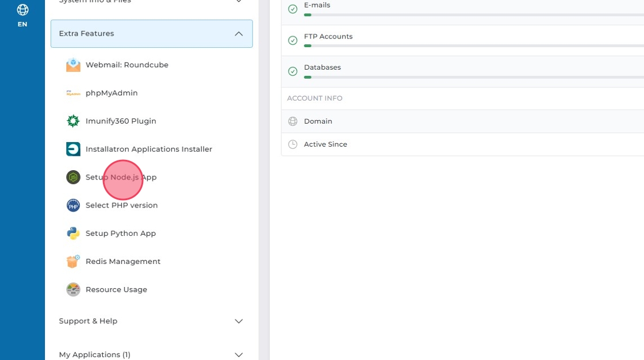Screen dimensions: 644x360
Task: Click the Python snake logo icon
Action: (73, 233)
